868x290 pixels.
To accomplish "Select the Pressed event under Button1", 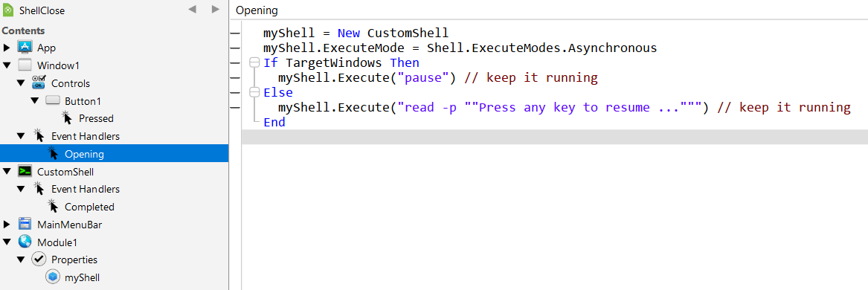I will (97, 118).
